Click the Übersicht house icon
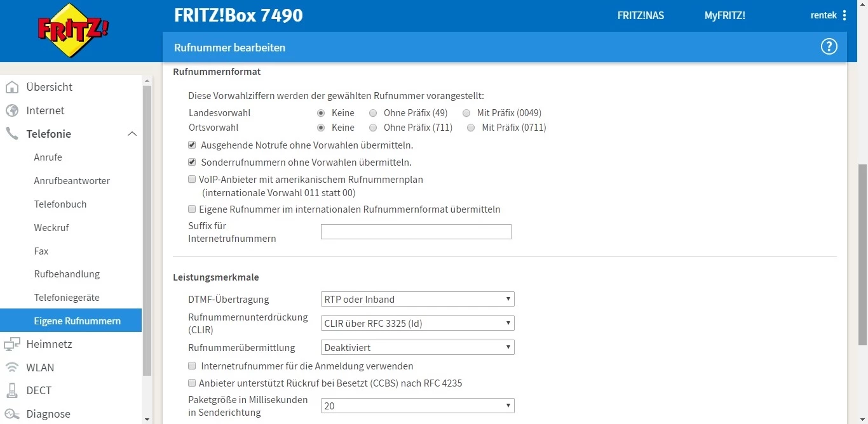The width and height of the screenshot is (868, 424). tap(12, 87)
